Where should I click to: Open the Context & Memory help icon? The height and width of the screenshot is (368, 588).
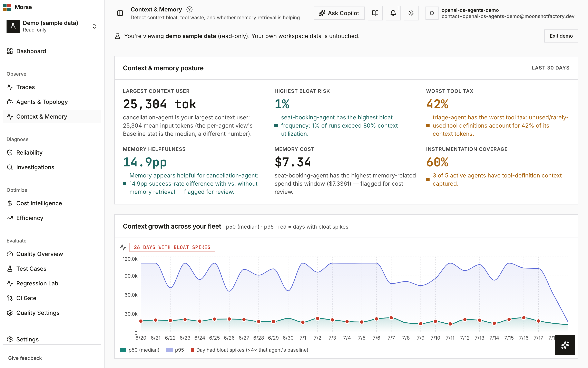point(189,9)
